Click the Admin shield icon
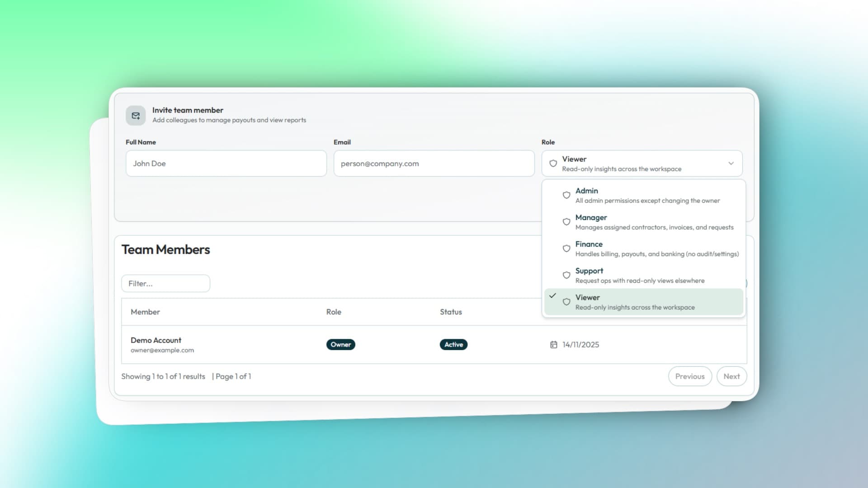 click(x=566, y=195)
